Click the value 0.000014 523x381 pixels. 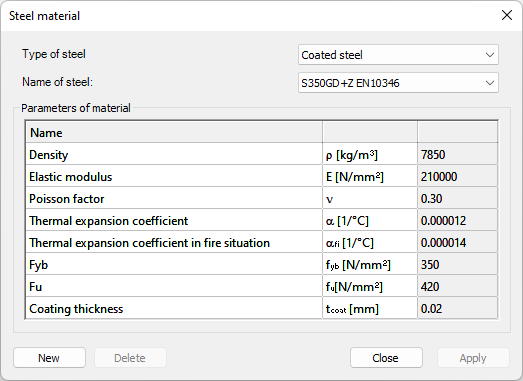[457, 243]
